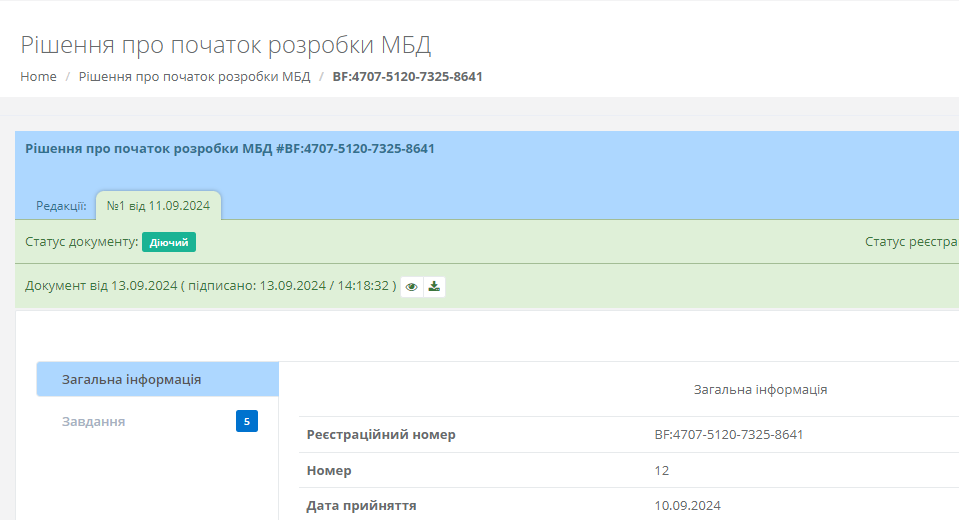This screenshot has width=959, height=520.
Task: Switch to the Завдання sidebar tab
Action: pos(94,421)
